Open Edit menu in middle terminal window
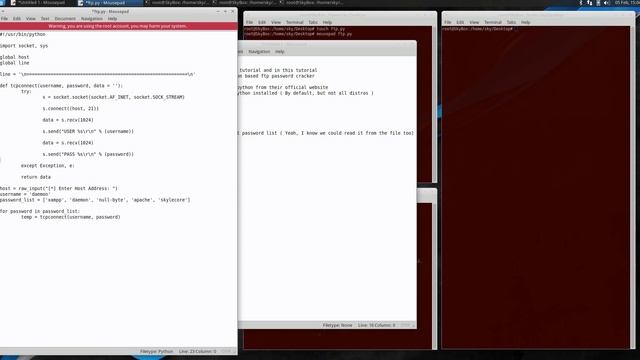The image size is (640, 360). pos(262,22)
